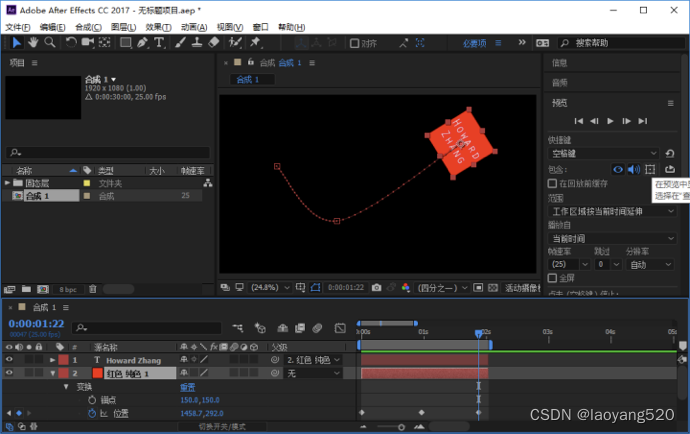Screen dimensions: 690x434
Task: Jump to the first frame
Action: (x=579, y=121)
